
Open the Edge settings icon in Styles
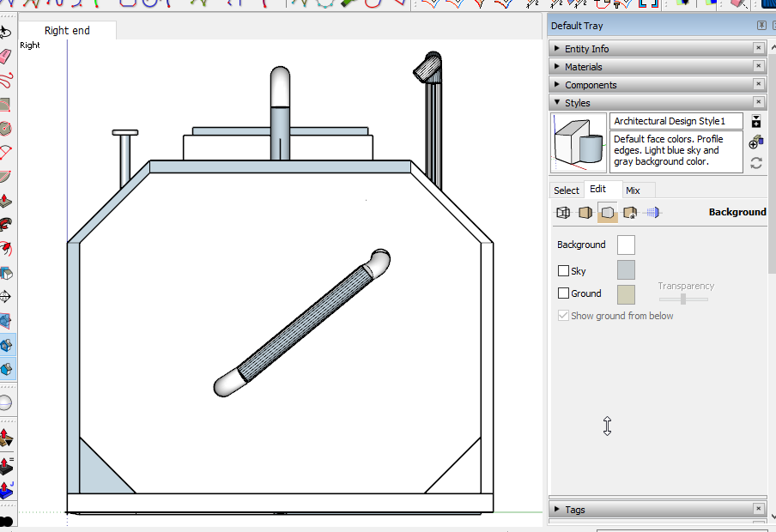pos(564,213)
